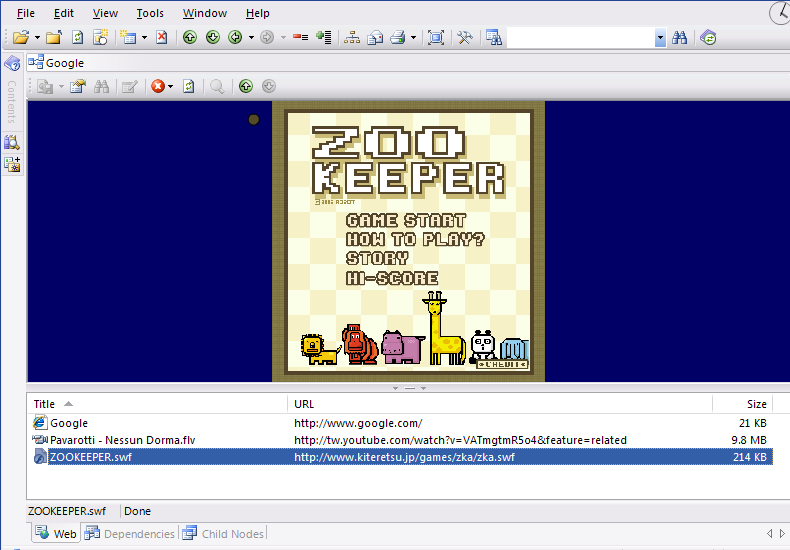The image size is (790, 550).
Task: Switch to the Web tab
Action: coord(56,533)
